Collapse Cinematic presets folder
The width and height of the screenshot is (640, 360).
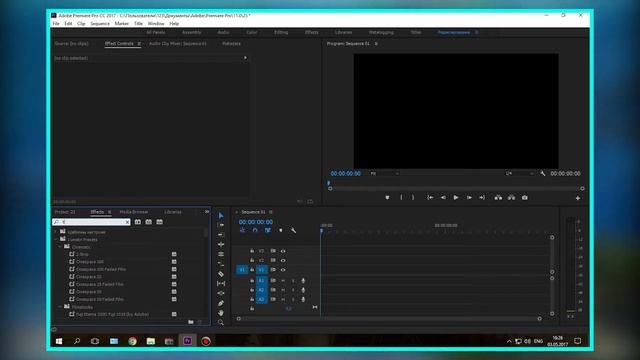click(60, 247)
